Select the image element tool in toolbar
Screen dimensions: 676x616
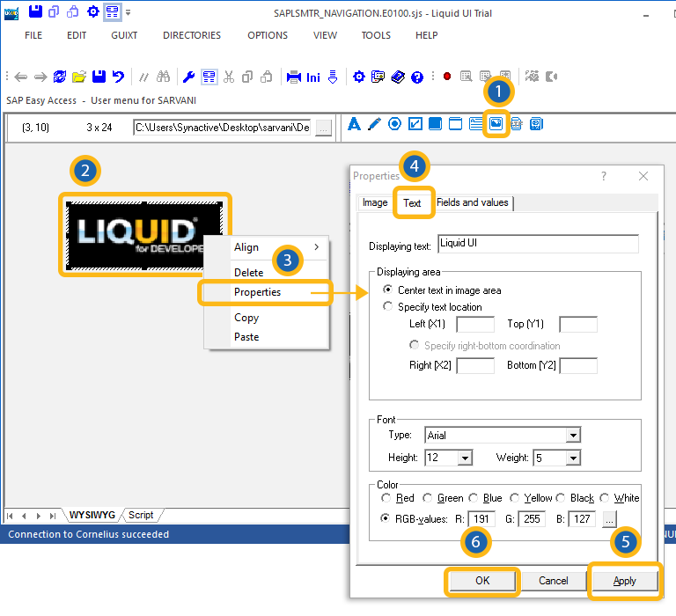[496, 124]
